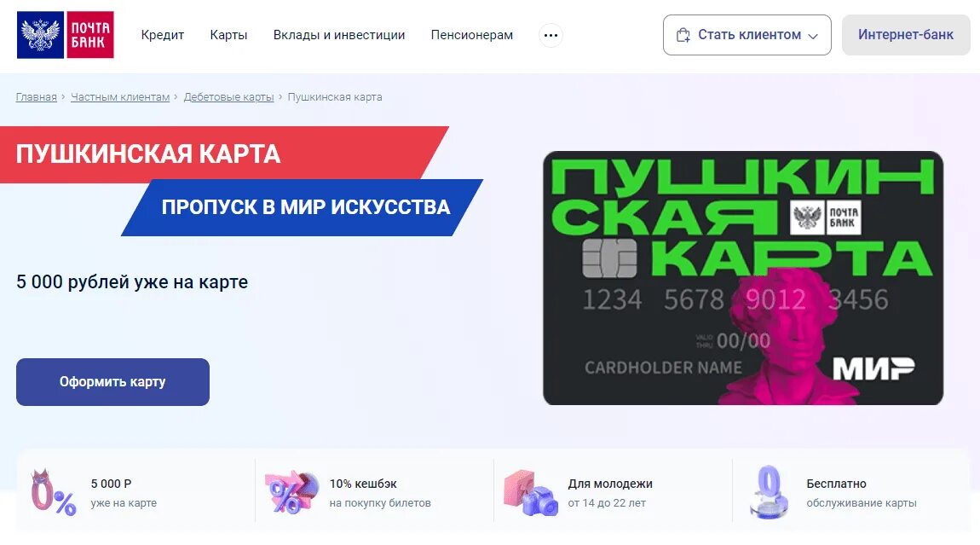The image size is (980, 545).
Task: Open the Частным клиентам breadcrumb link
Action: coord(120,97)
